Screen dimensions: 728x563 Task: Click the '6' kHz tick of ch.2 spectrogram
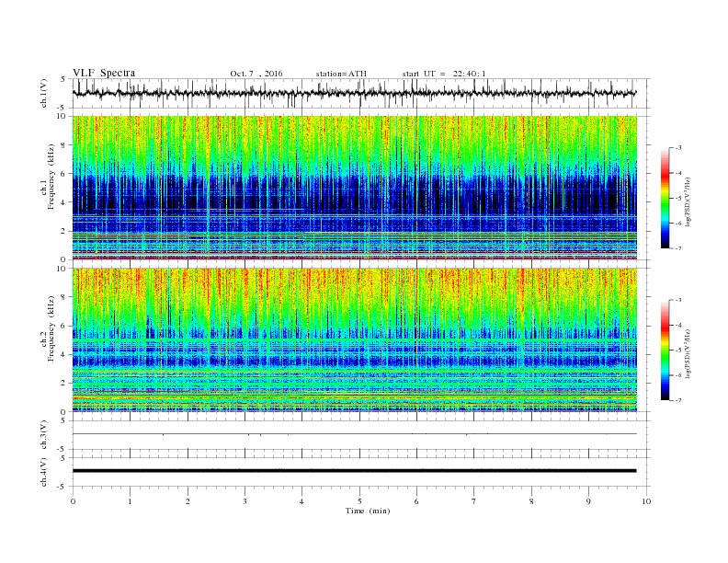coord(64,326)
